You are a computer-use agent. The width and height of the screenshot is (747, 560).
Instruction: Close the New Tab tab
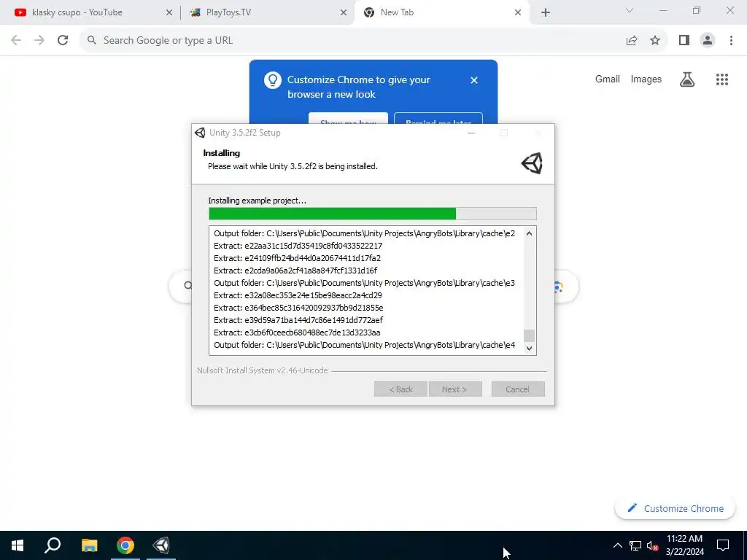pyautogui.click(x=518, y=13)
